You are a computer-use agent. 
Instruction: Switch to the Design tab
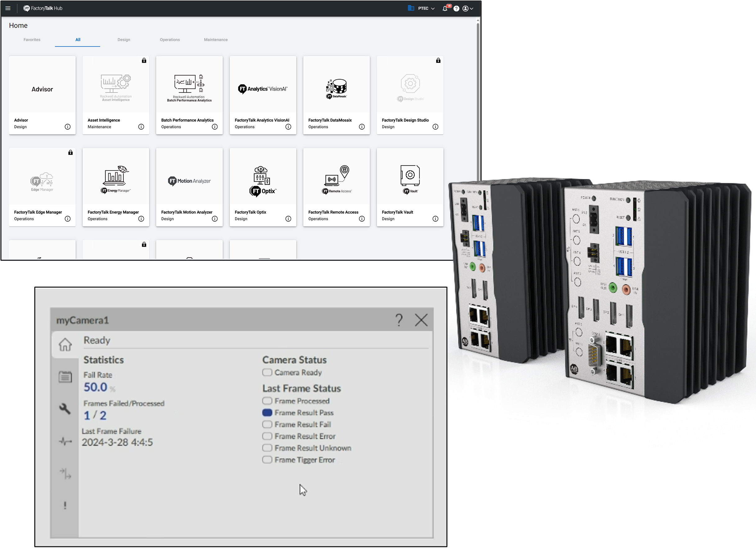[124, 40]
